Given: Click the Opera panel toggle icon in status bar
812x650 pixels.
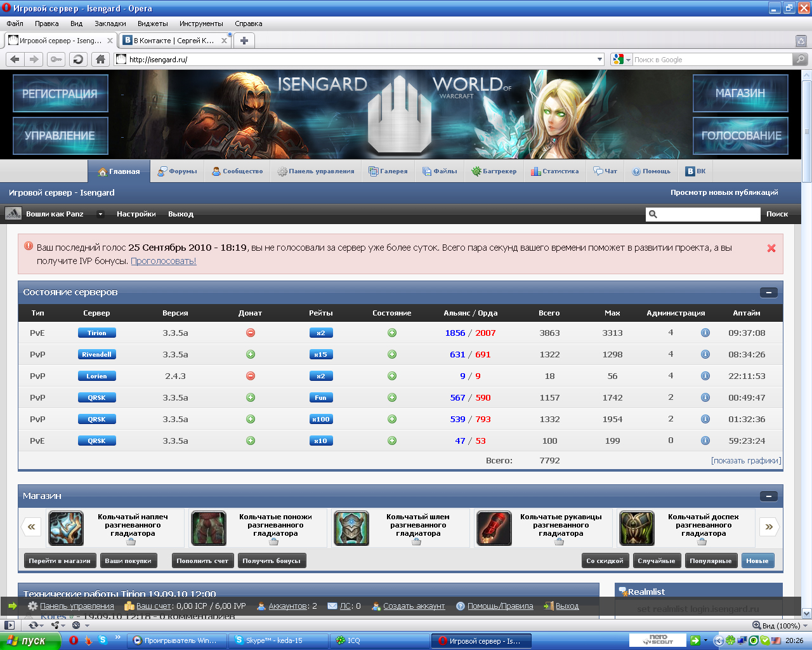Looking at the screenshot, I should (x=9, y=625).
